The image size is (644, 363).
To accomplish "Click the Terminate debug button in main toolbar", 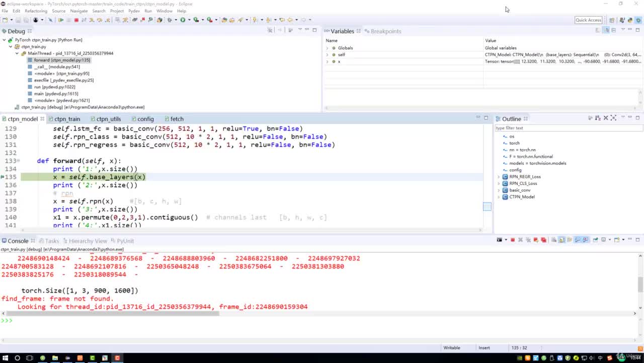I will 76,20.
